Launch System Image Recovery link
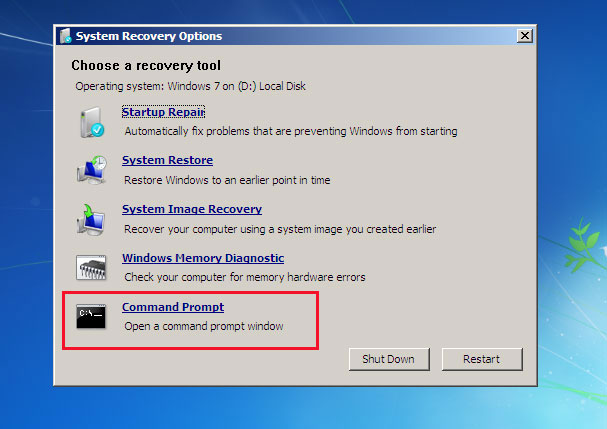Image resolution: width=607 pixels, height=429 pixels. pos(192,209)
